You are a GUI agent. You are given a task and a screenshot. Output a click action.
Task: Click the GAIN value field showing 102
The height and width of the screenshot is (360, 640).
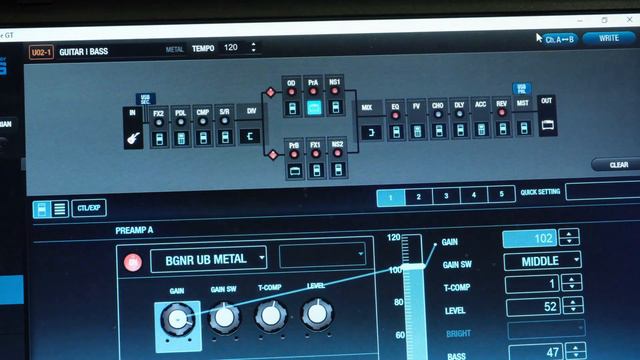(530, 239)
